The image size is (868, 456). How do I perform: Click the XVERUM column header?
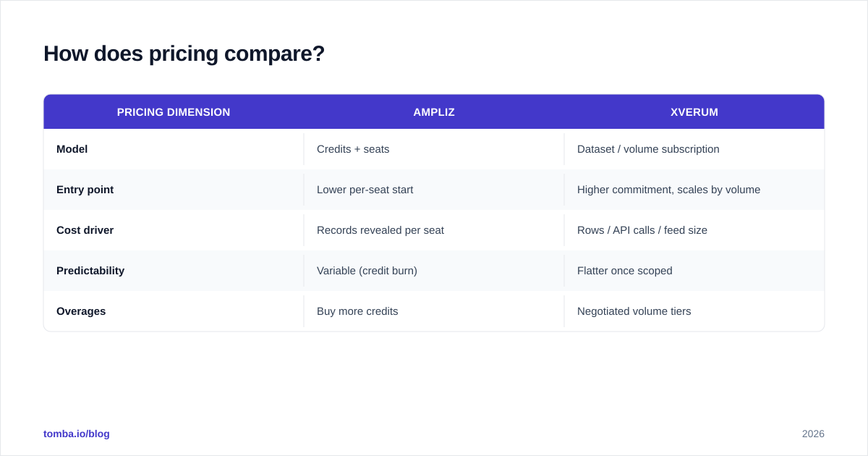(694, 112)
